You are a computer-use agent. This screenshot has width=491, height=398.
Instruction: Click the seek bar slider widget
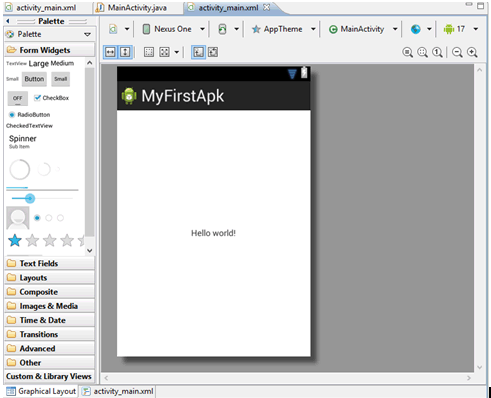pos(42,199)
